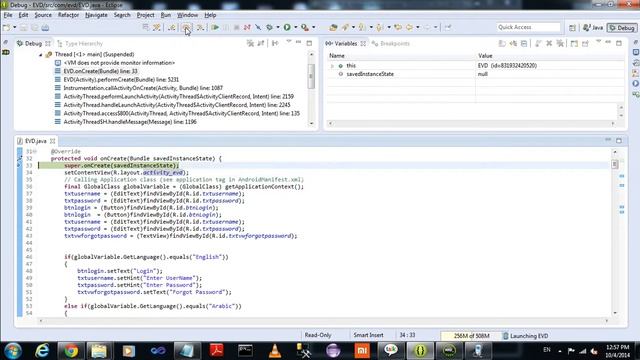
Task: Click in the Quick Access field
Action: 529,27
